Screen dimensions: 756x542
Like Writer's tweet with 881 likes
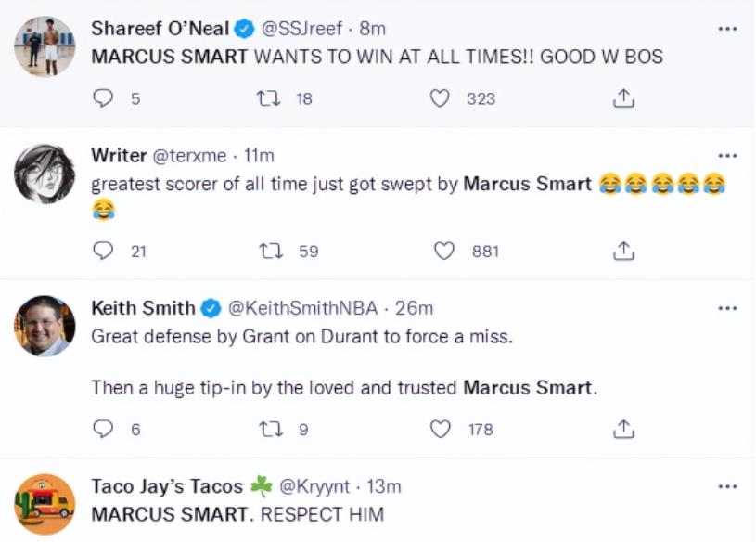point(445,251)
